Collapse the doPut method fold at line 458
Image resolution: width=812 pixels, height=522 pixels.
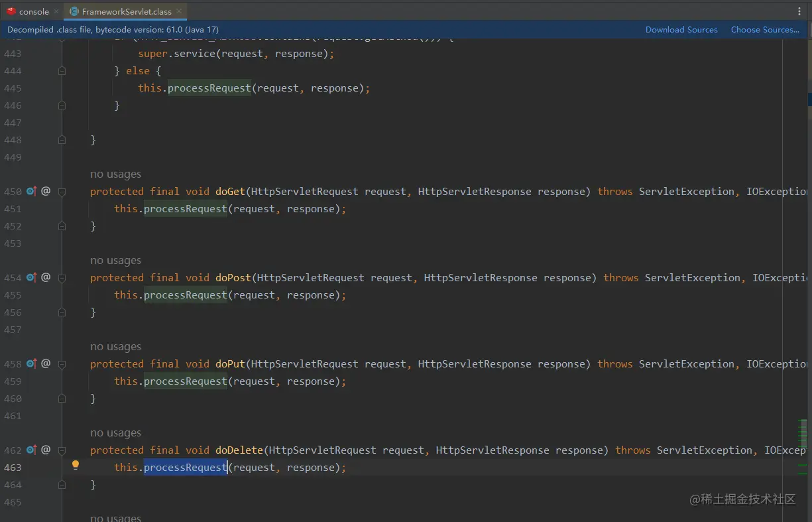coord(62,364)
